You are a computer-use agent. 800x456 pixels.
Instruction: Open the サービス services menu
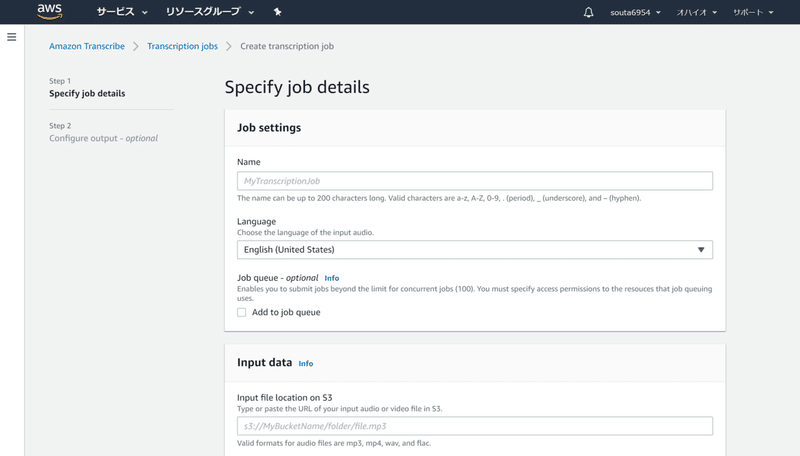121,13
